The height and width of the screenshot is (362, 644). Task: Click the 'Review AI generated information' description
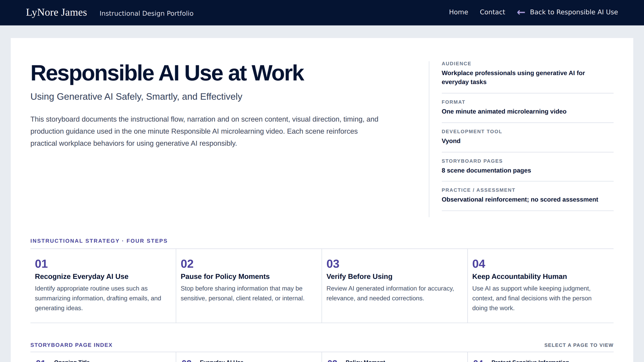390,293
